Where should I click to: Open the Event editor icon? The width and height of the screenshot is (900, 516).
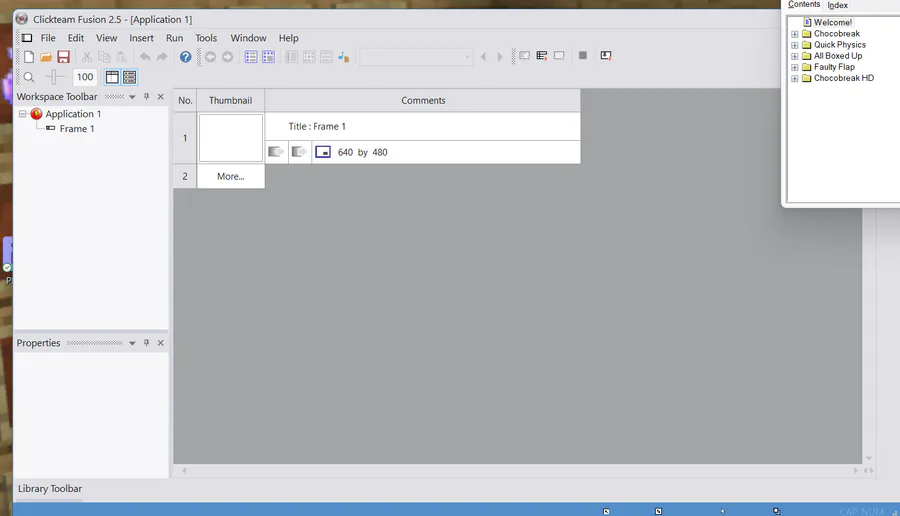(x=292, y=56)
